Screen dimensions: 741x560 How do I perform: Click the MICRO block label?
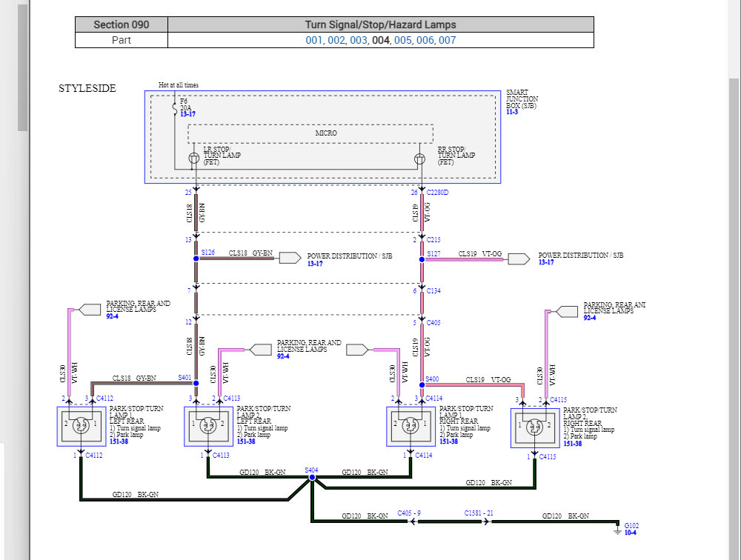click(x=326, y=133)
